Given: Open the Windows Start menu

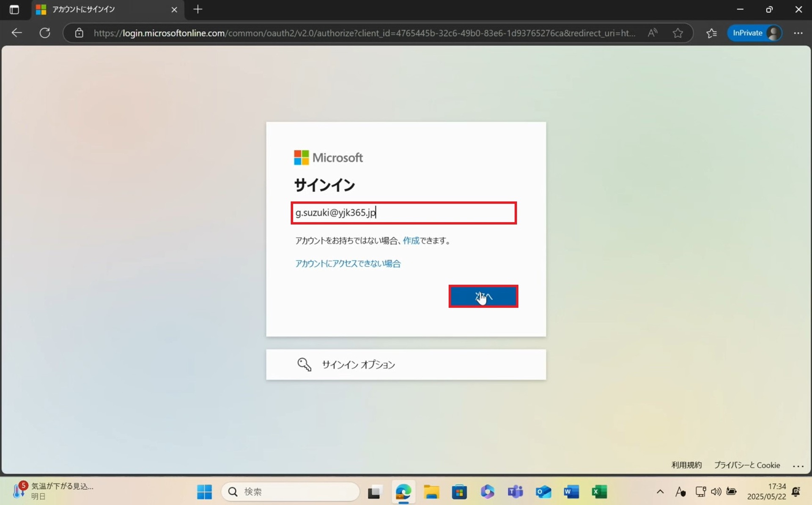Looking at the screenshot, I should coord(204,491).
